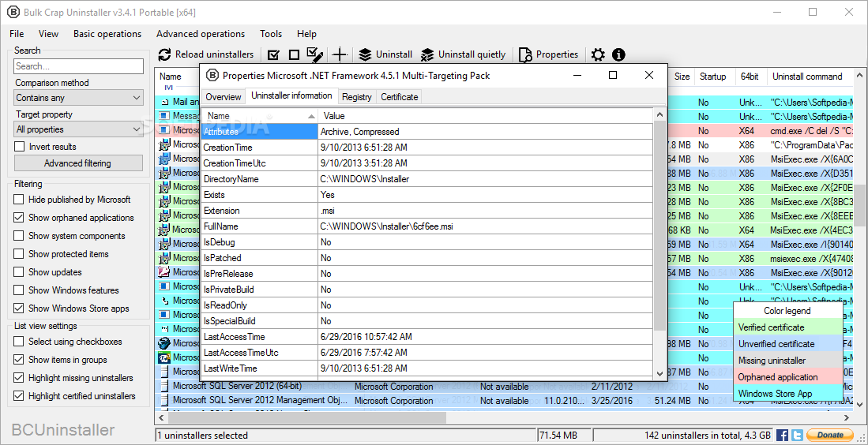
Task: Sort by Name column in Properties dialog
Action: pos(259,116)
